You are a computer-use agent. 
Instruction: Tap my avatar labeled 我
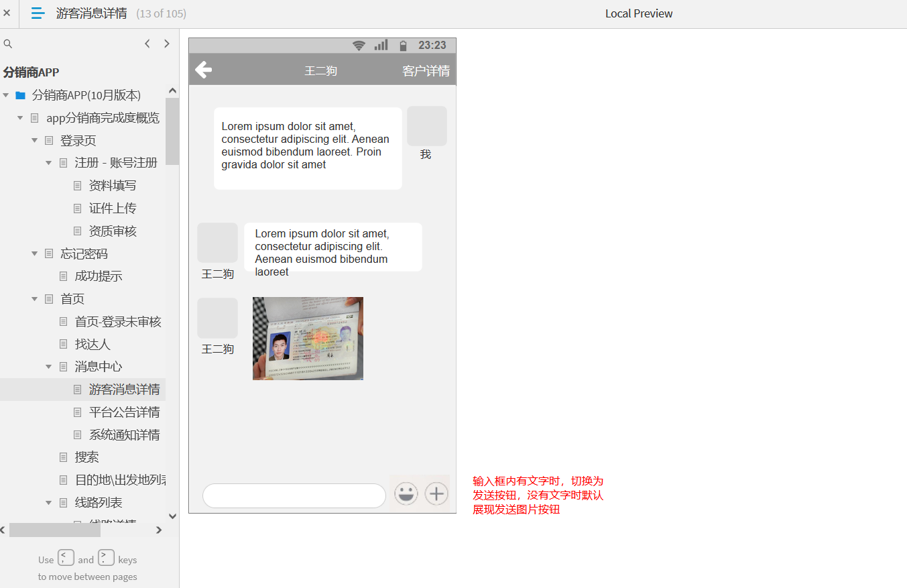tap(426, 126)
